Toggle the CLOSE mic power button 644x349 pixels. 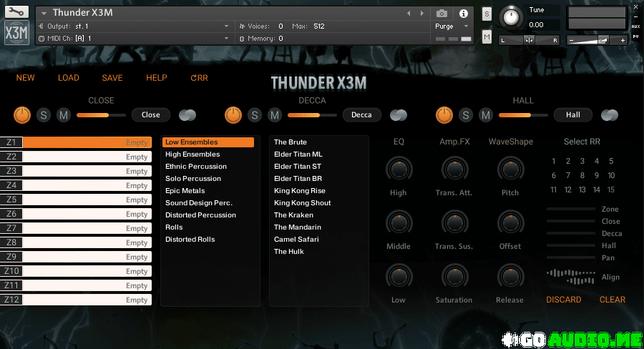[22, 114]
